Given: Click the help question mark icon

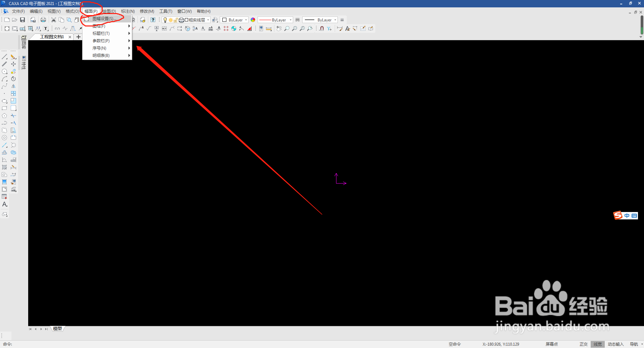Looking at the screenshot, I should tap(153, 20).
